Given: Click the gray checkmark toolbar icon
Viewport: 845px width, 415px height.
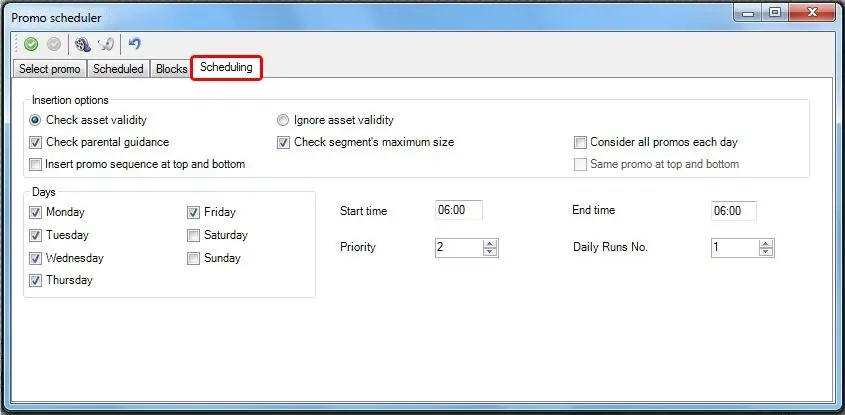Looking at the screenshot, I should [53, 44].
